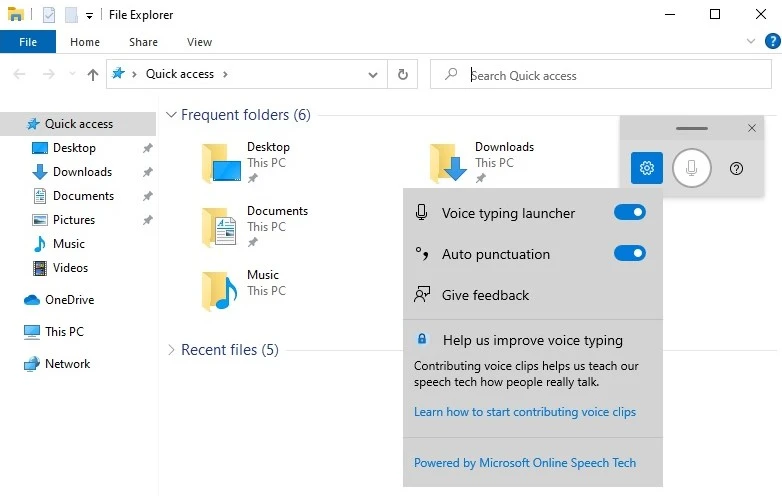
Task: Click the Forward navigation arrow
Action: point(48,74)
